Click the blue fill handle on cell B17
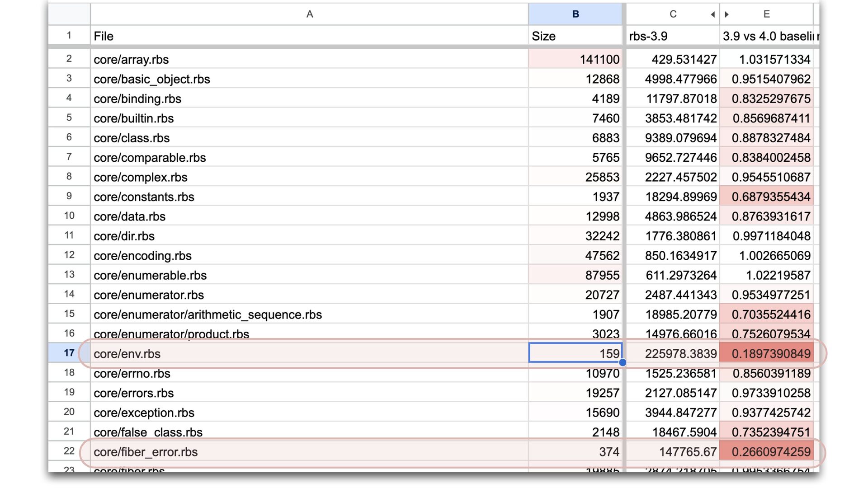Image resolution: width=868 pixels, height=488 pixels. 623,362
